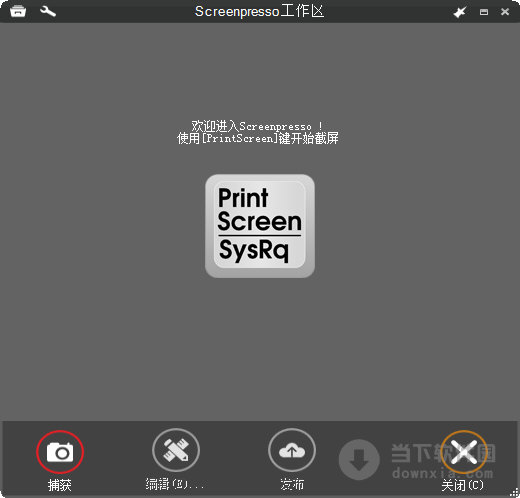The image size is (520, 498).
Task: Click the '捕获' label under the camera
Action: (x=60, y=485)
